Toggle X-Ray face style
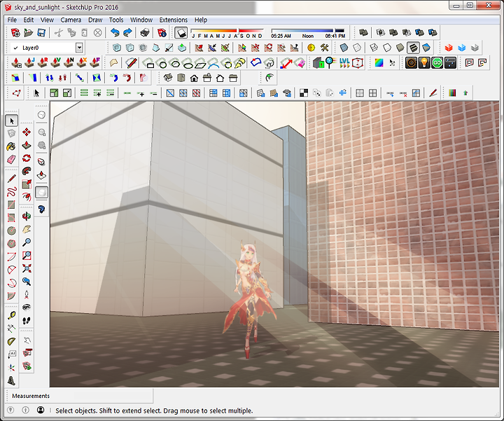504x421 pixels. (x=344, y=48)
